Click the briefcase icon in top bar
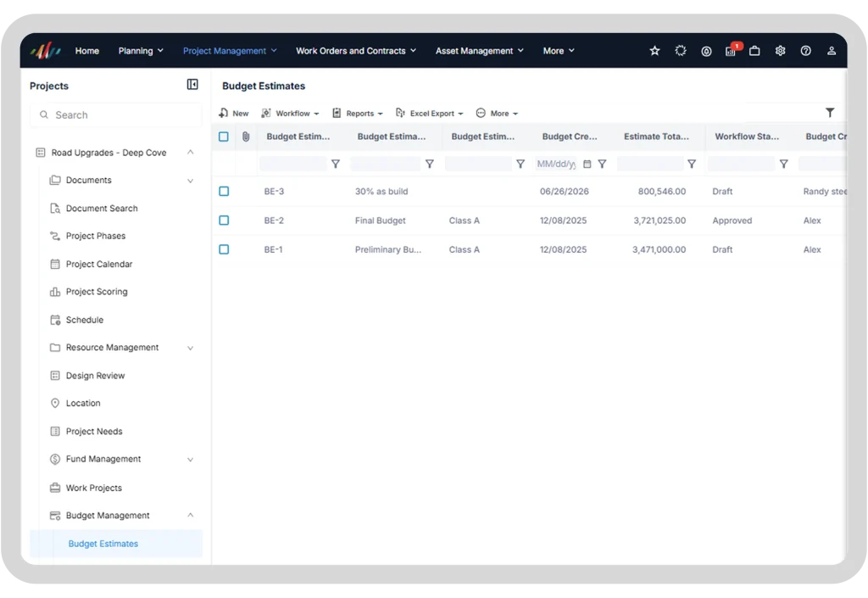Image resolution: width=868 pixels, height=598 pixels. [754, 51]
